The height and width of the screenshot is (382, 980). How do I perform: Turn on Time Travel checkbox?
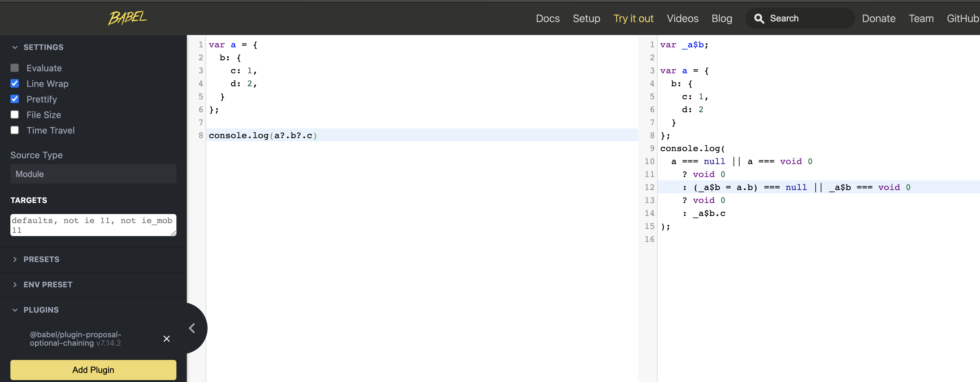(x=15, y=130)
